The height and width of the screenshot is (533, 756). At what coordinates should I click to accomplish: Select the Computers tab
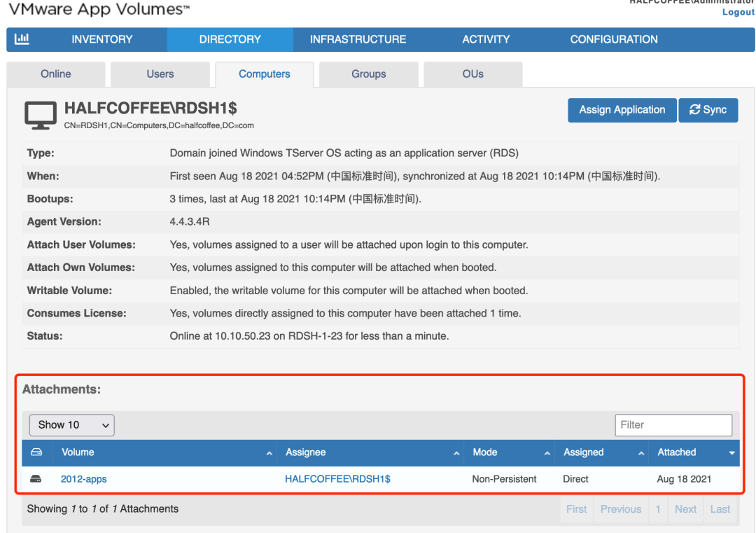pyautogui.click(x=264, y=74)
